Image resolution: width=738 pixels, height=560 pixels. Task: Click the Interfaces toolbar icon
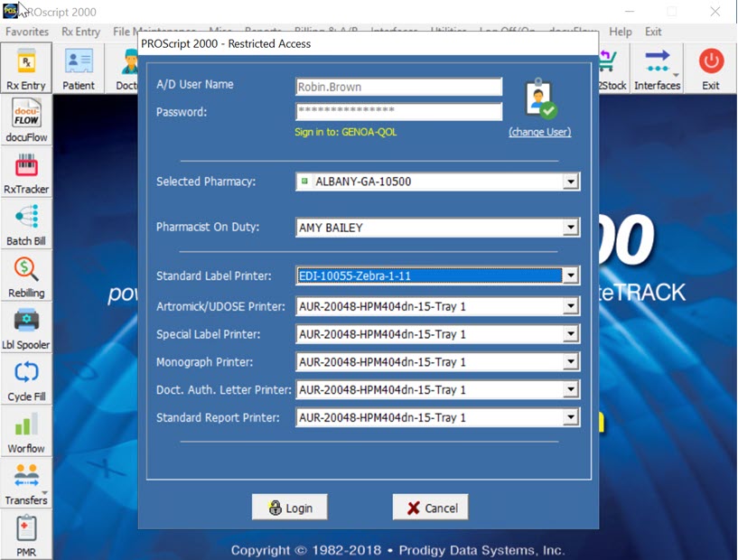(x=657, y=68)
